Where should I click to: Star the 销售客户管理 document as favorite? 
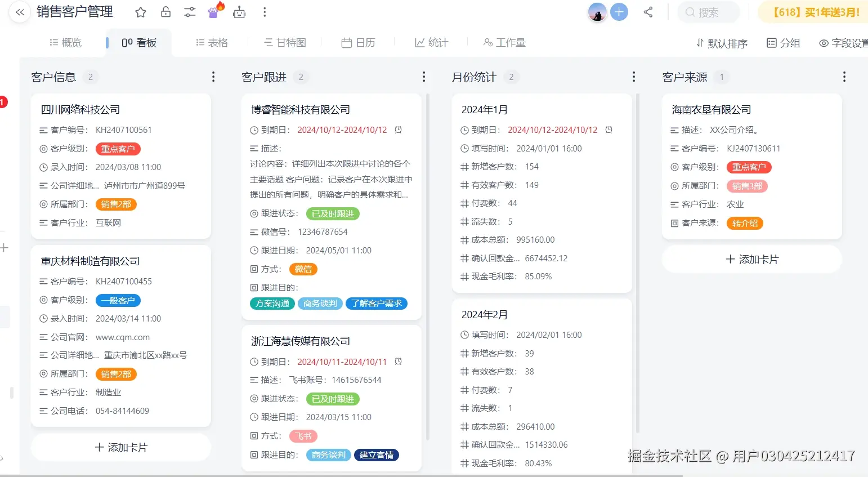point(140,12)
